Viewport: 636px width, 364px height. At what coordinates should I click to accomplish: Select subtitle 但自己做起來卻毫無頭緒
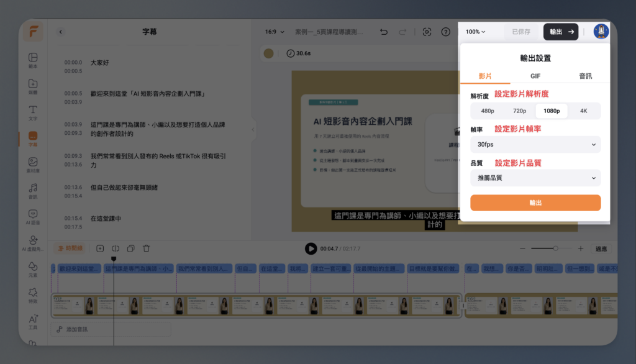(124, 188)
